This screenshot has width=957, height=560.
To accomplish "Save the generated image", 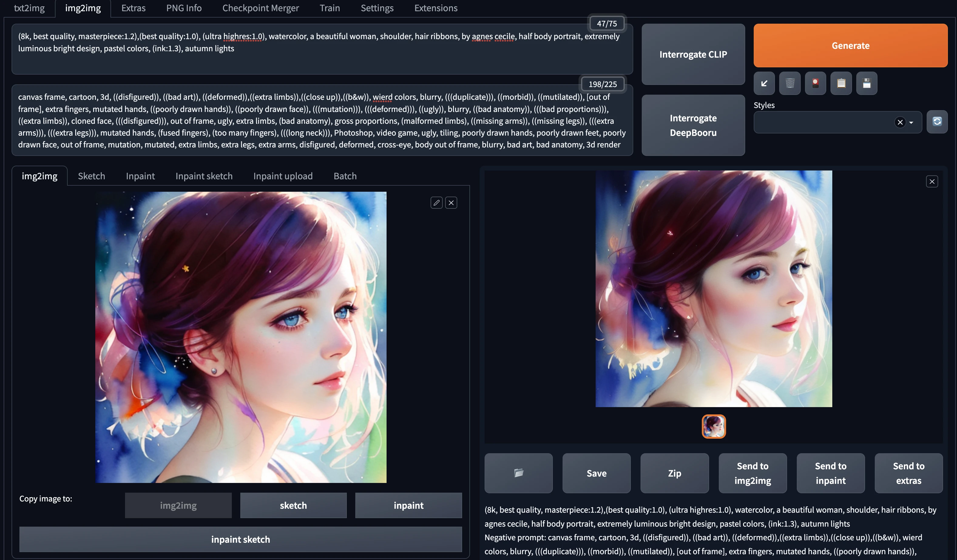I will tap(596, 473).
